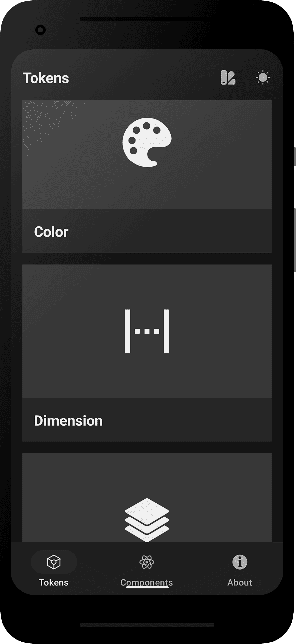Image resolution: width=296 pixels, height=644 pixels.
Task: Open the theme swatch picker in header
Action: coord(228,78)
